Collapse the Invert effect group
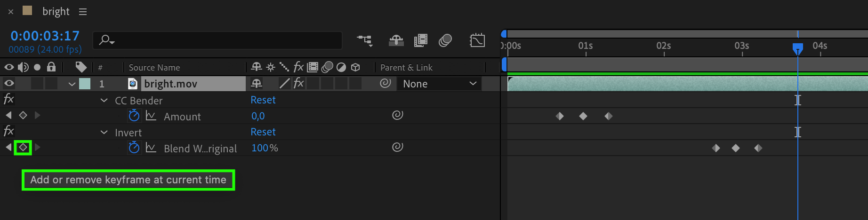 coord(104,133)
